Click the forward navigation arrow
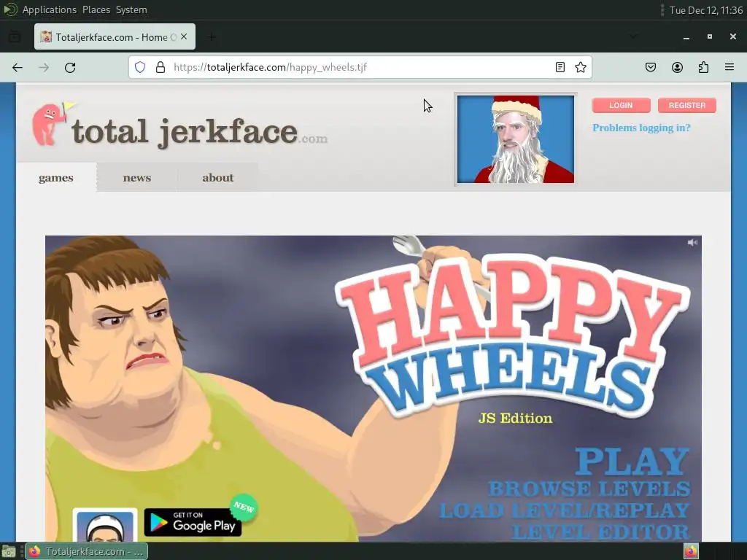 (x=44, y=68)
